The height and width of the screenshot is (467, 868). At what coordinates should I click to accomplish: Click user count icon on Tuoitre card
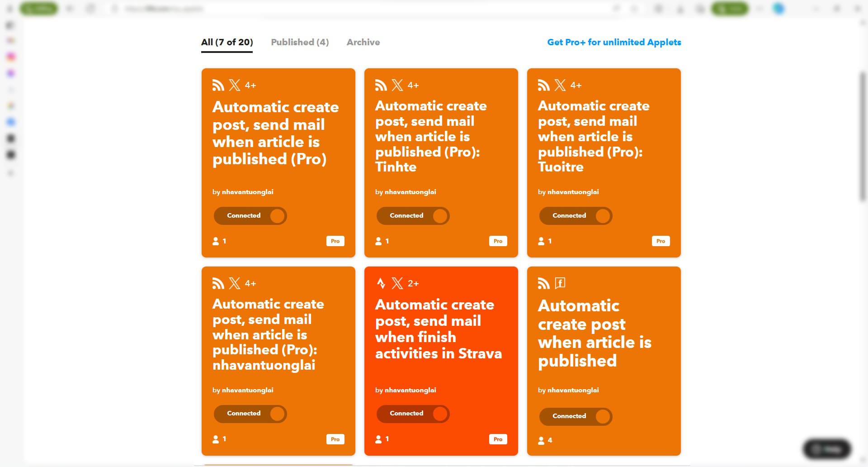[542, 241]
